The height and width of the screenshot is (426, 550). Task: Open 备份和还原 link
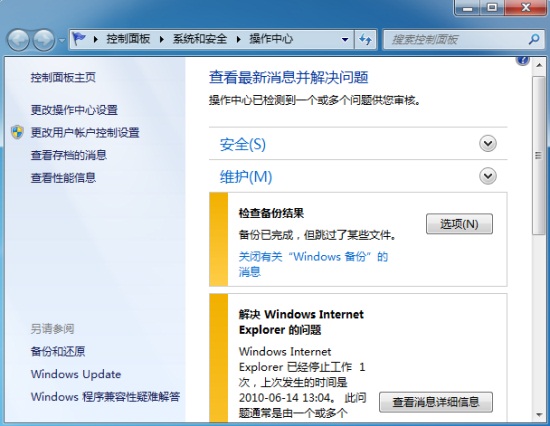tap(58, 351)
